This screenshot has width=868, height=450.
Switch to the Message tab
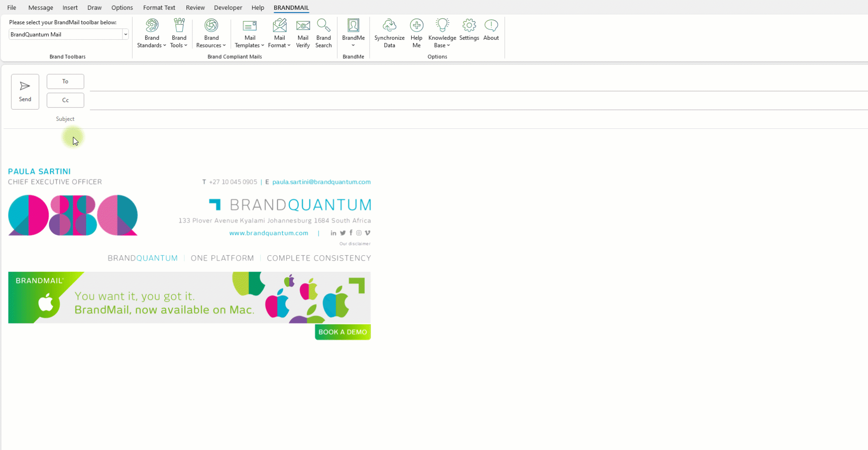41,7
